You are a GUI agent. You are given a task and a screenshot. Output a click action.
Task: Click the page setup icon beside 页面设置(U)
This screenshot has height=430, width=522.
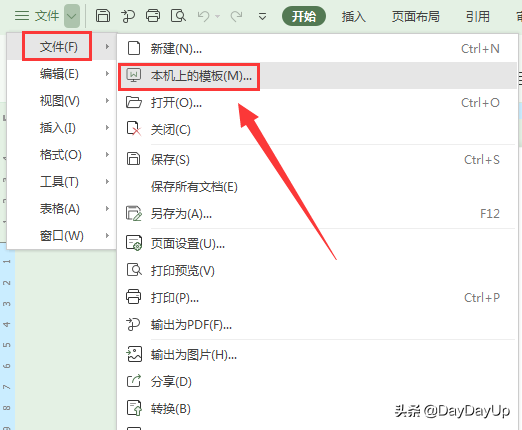click(x=134, y=243)
